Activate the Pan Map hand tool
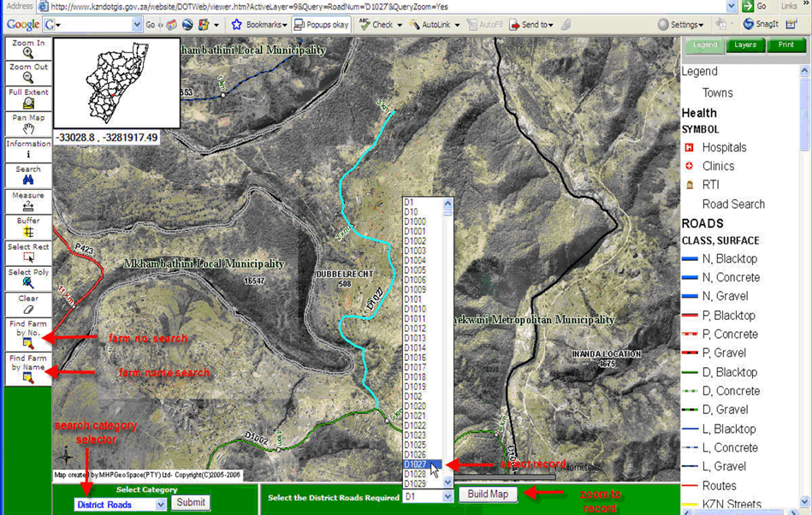This screenshot has height=515, width=812. (x=28, y=124)
